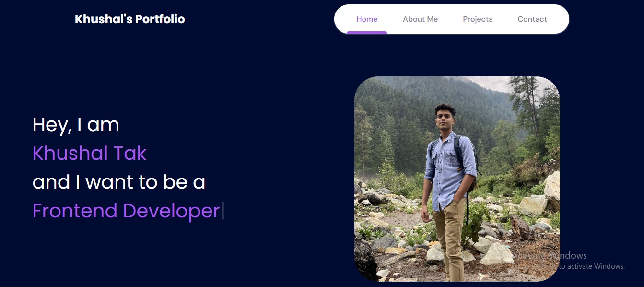This screenshot has height=287, width=644.
Task: Open the Contact navigation link
Action: [x=532, y=19]
